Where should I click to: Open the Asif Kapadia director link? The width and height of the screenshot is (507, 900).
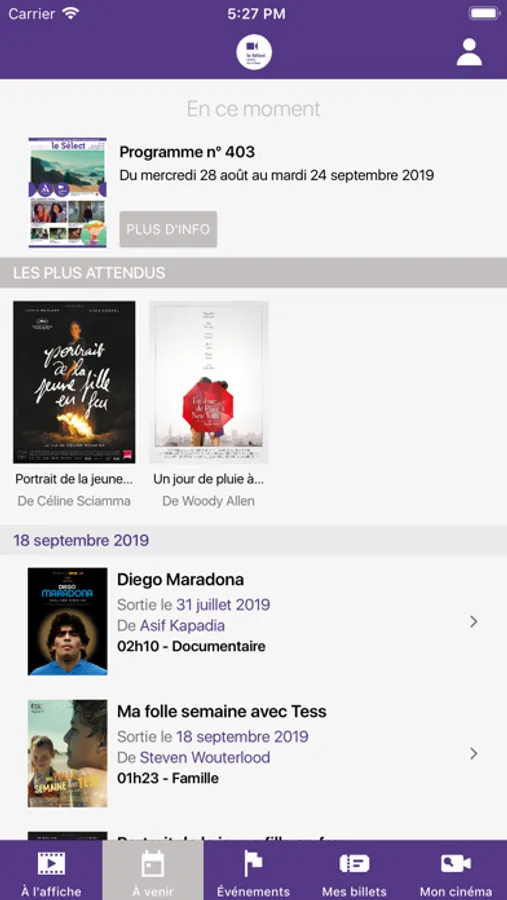[x=182, y=626]
